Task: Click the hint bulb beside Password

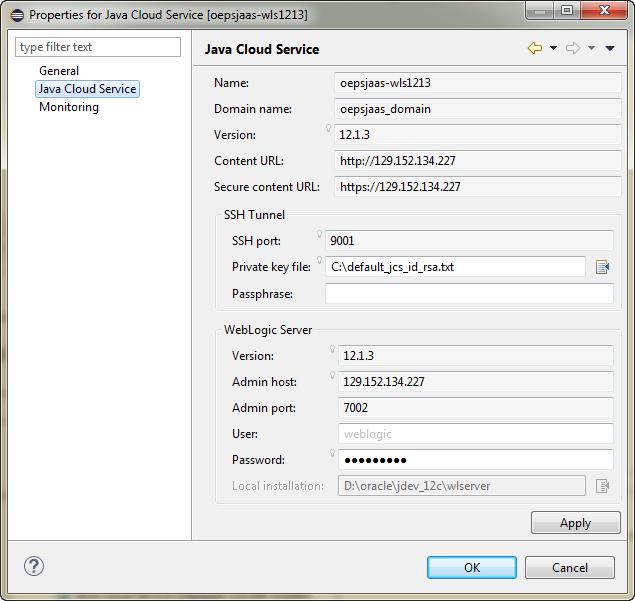Action: 332,453
